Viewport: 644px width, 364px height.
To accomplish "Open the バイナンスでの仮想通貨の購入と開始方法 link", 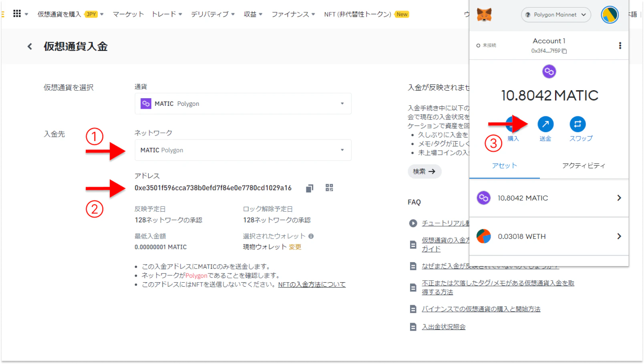I will 481,309.
